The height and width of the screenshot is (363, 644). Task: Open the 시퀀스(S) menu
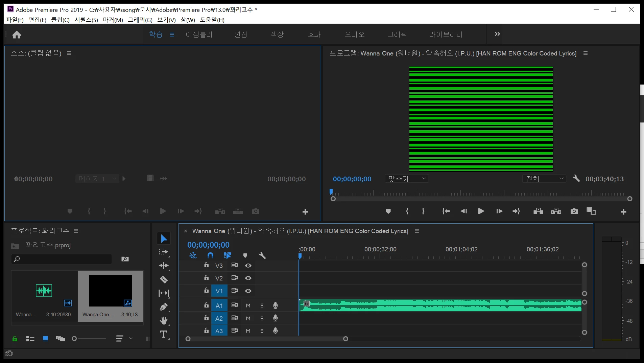pos(86,20)
